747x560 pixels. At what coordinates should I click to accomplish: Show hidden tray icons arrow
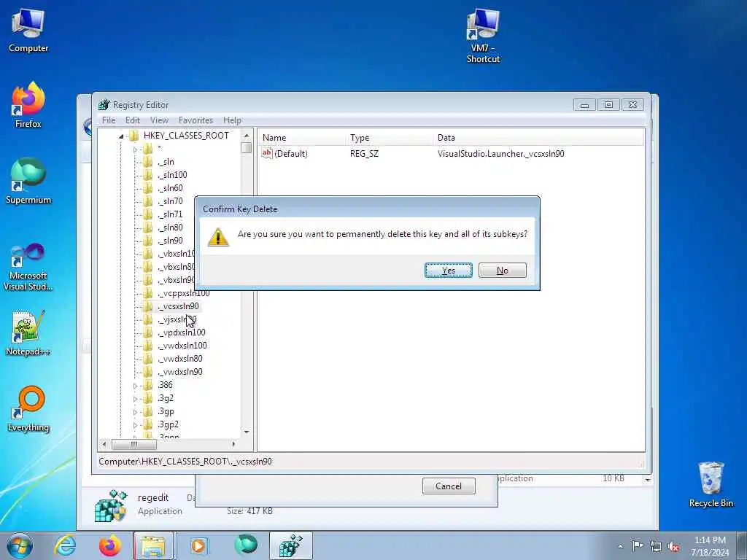pos(620,546)
